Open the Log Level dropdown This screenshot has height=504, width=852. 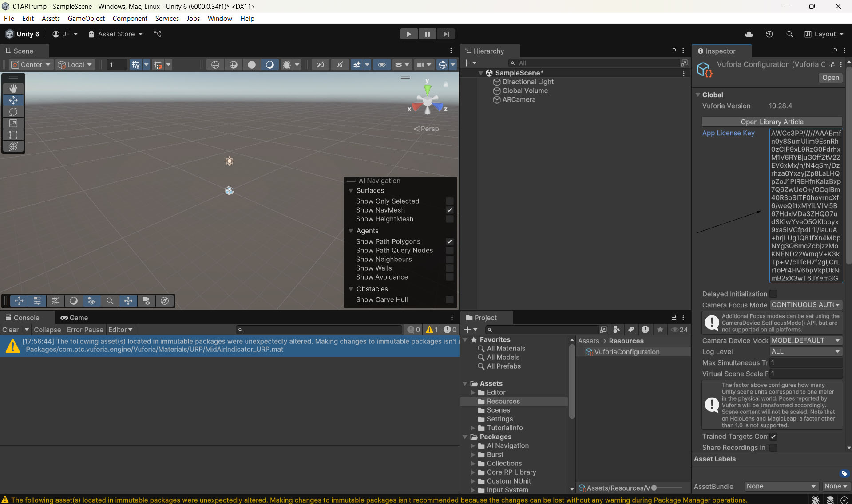806,351
